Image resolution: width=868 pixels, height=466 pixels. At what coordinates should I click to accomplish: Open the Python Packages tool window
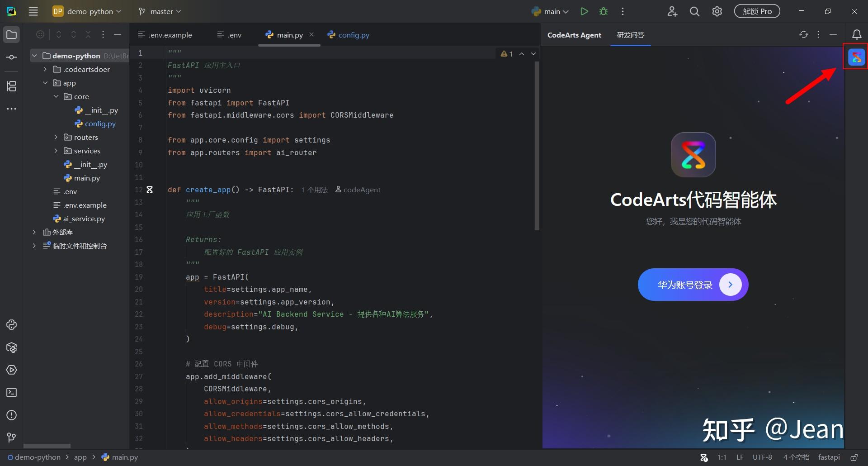point(11,347)
